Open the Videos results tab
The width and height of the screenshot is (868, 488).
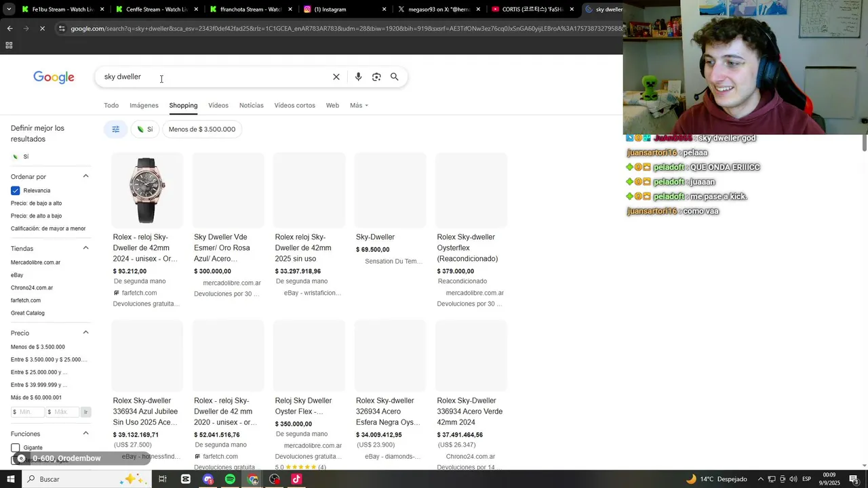coord(218,106)
